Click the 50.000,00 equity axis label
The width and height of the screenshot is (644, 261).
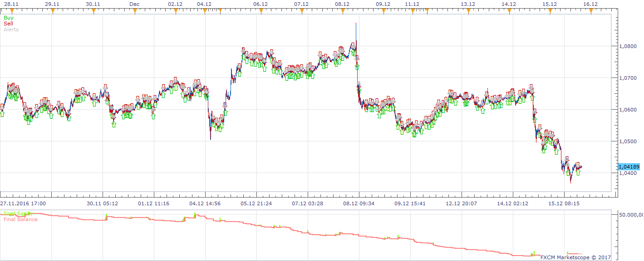click(x=631, y=215)
